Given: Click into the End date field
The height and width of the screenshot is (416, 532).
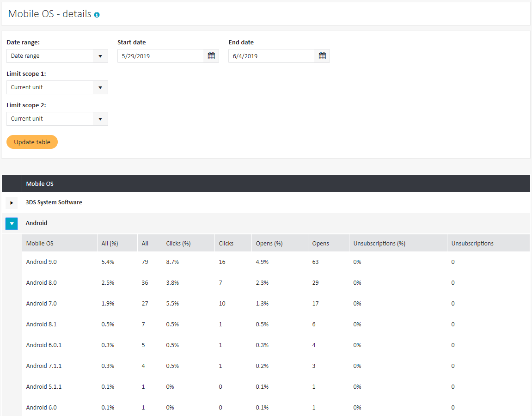Looking at the screenshot, I should point(271,56).
